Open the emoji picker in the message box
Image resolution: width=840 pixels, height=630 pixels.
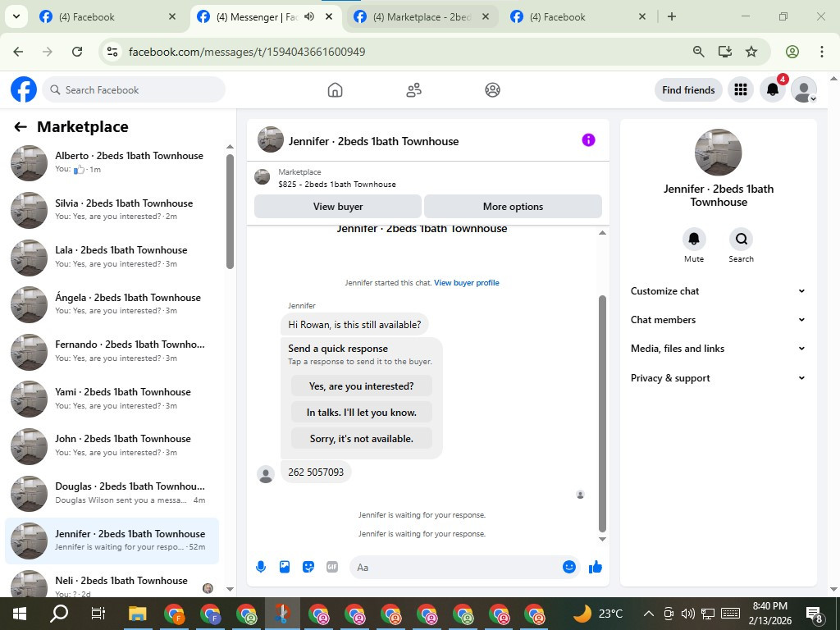(x=569, y=567)
